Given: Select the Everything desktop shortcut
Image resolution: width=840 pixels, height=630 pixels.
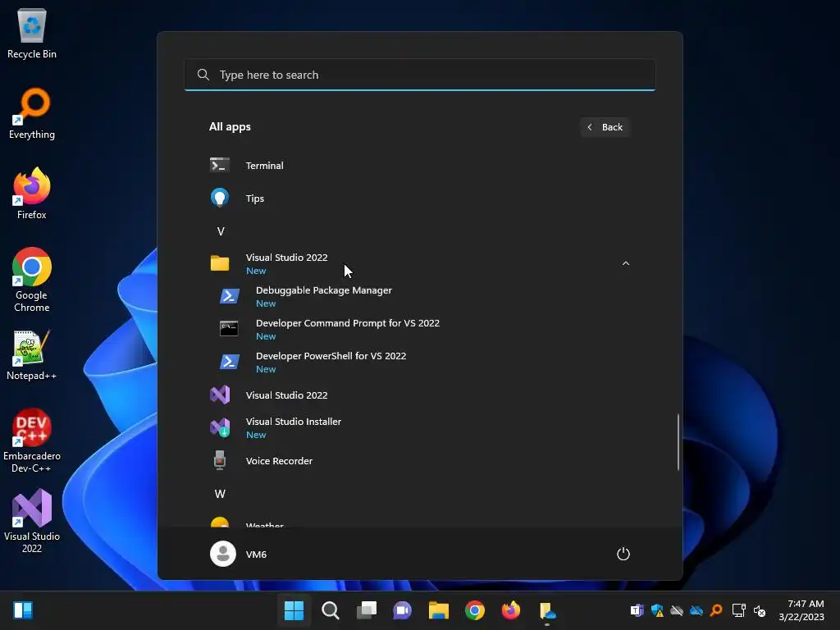Looking at the screenshot, I should (x=32, y=113).
